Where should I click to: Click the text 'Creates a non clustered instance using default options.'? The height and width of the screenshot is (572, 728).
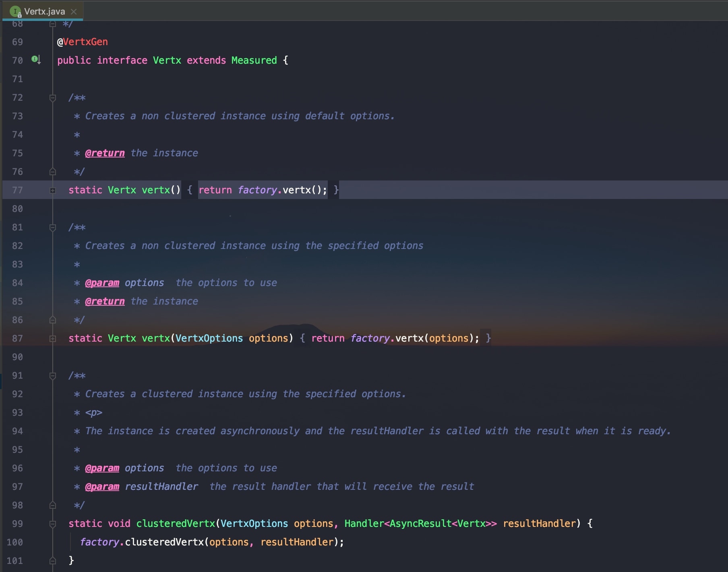pyautogui.click(x=240, y=116)
